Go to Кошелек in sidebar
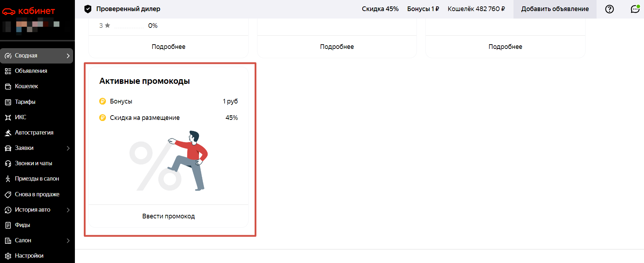The image size is (644, 263). pyautogui.click(x=26, y=86)
